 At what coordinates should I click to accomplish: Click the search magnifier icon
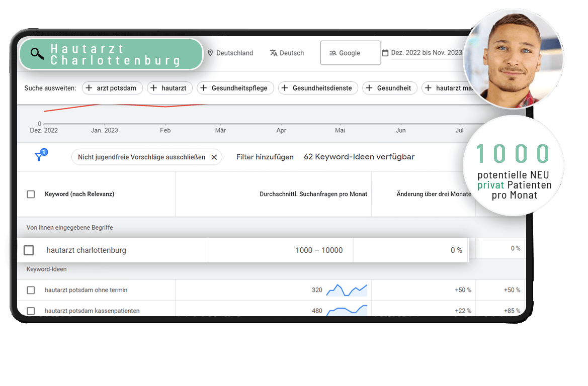pos(37,54)
